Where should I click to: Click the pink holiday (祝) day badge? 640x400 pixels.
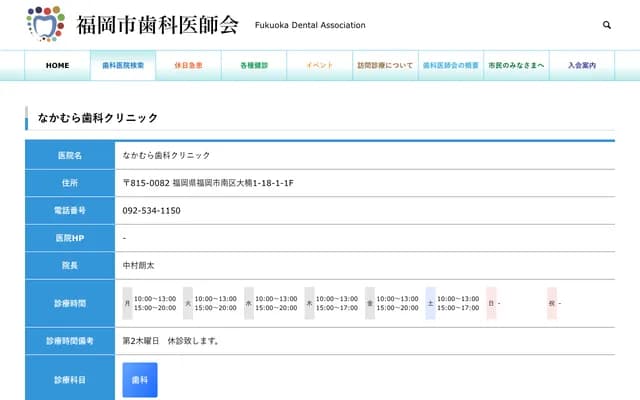coord(551,302)
